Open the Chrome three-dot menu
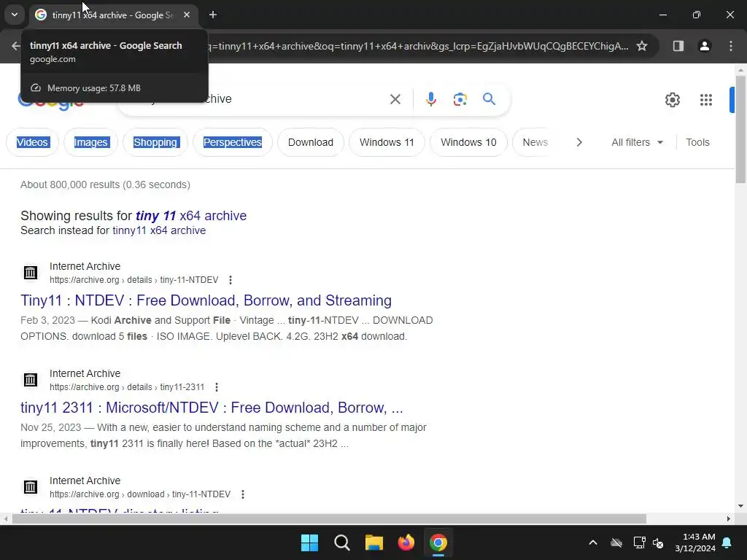This screenshot has height=560, width=747. click(730, 46)
